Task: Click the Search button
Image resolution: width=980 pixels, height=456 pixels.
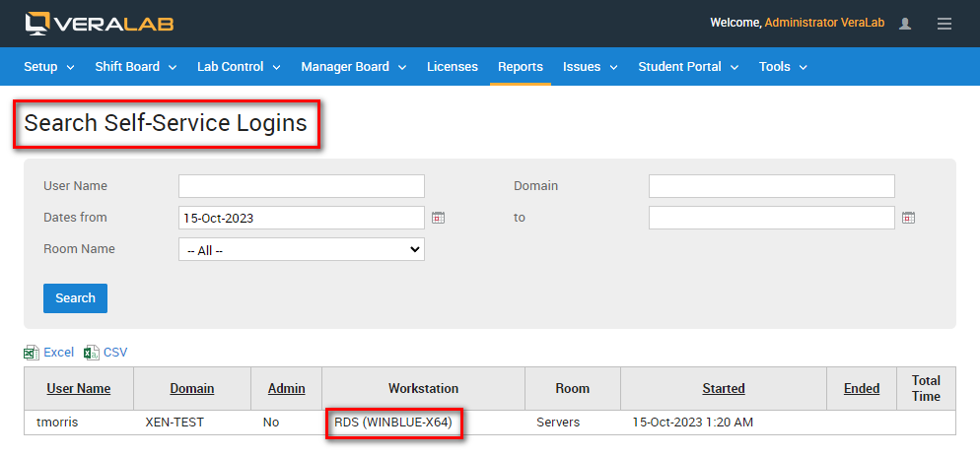Action: pyautogui.click(x=75, y=298)
